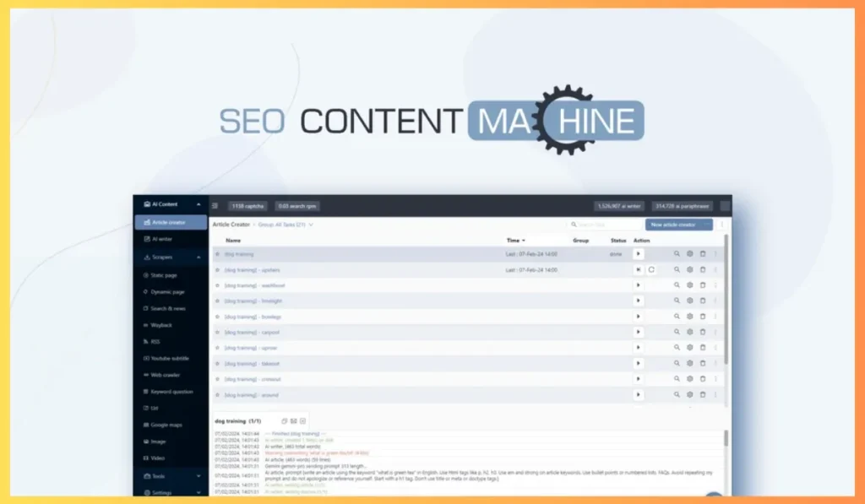Stop the running 'upstairs' task
This screenshot has width=865, height=504.
(x=639, y=269)
